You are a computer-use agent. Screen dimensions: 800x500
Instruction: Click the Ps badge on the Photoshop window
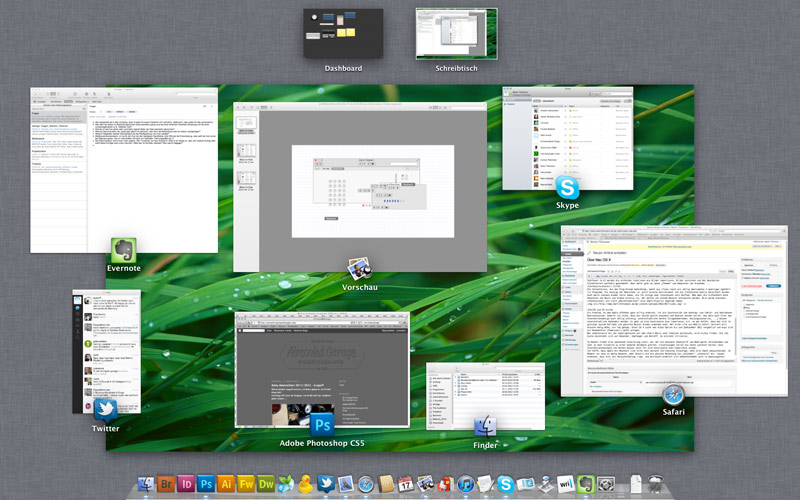click(x=322, y=424)
